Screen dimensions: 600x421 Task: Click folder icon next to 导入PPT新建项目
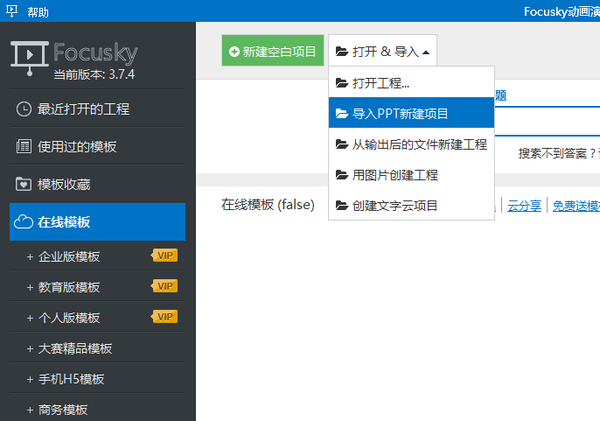pos(342,113)
